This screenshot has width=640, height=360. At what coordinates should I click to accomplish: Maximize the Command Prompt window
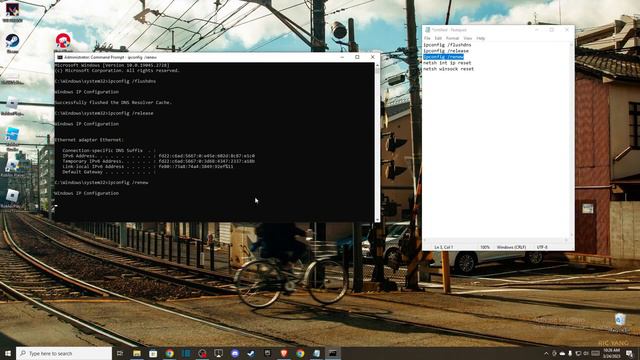pos(357,57)
